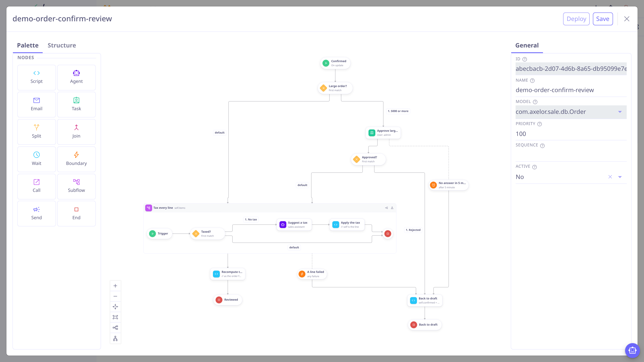This screenshot has height=362, width=644.
Task: Choose the End node tile
Action: (x=76, y=214)
